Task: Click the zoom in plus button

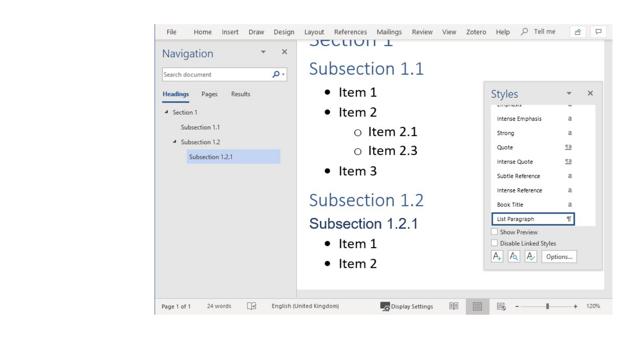Action: pyautogui.click(x=576, y=306)
